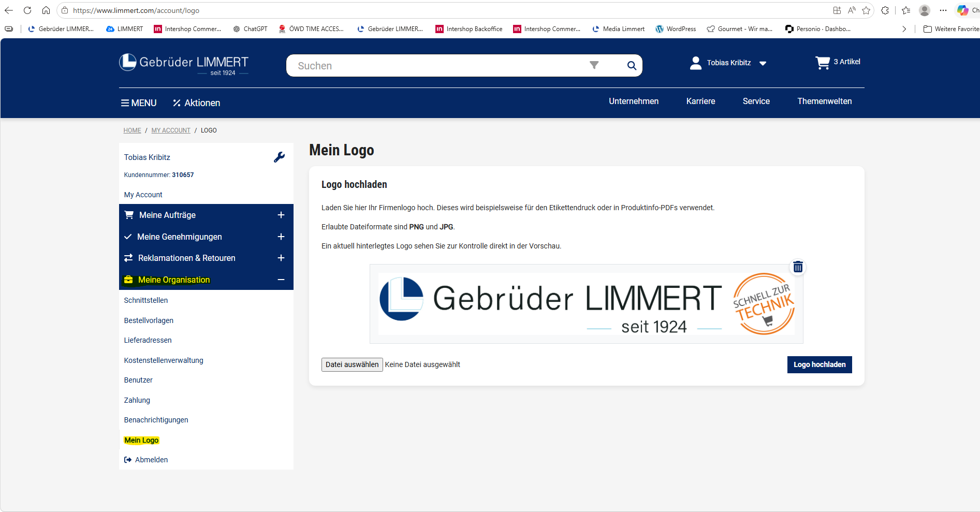
Task: Expand Reklamationen & Retouren plus sign
Action: pos(281,258)
